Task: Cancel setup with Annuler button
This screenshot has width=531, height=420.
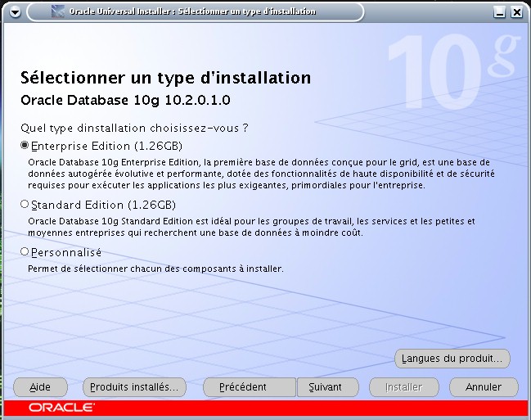Action: pos(484,386)
